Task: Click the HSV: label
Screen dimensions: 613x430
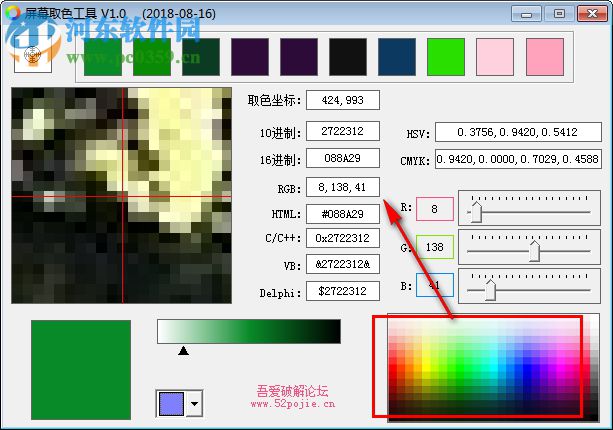Action: [x=418, y=134]
